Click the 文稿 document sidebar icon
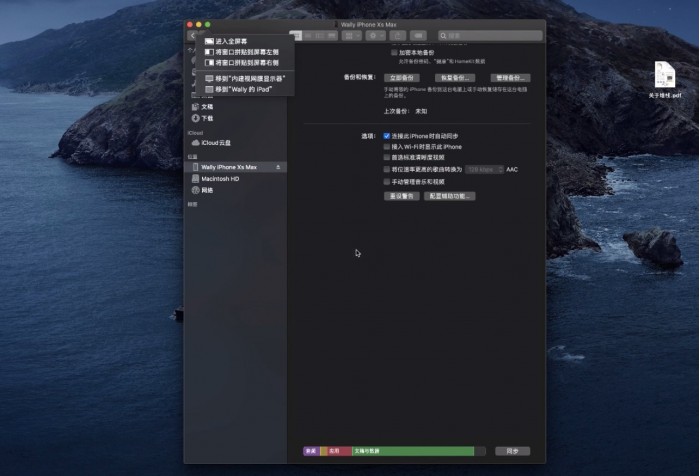 (195, 107)
